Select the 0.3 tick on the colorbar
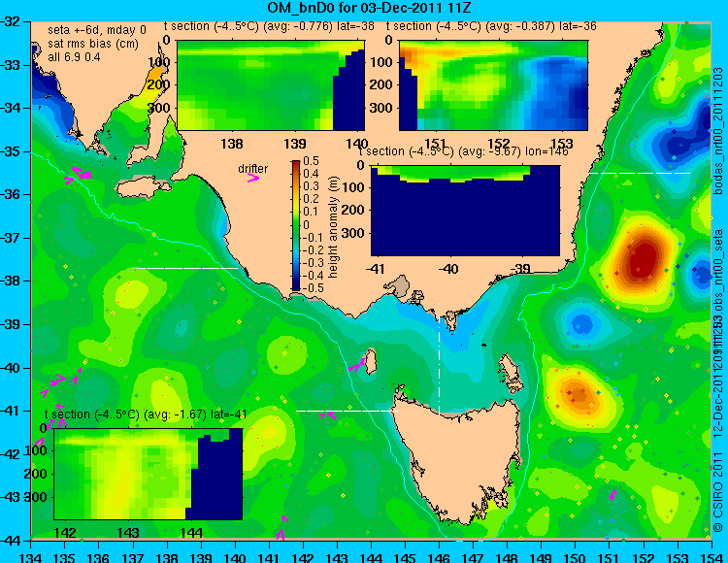The width and height of the screenshot is (728, 563). pyautogui.click(x=311, y=186)
